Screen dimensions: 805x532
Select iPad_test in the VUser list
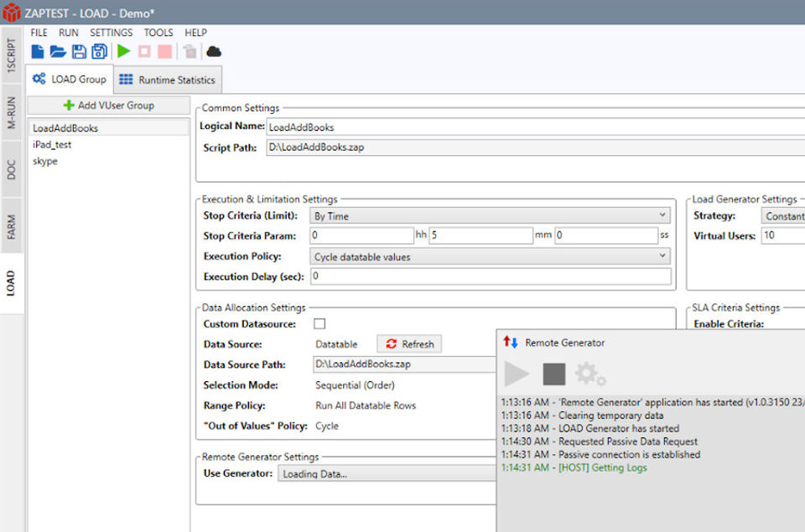coord(52,145)
